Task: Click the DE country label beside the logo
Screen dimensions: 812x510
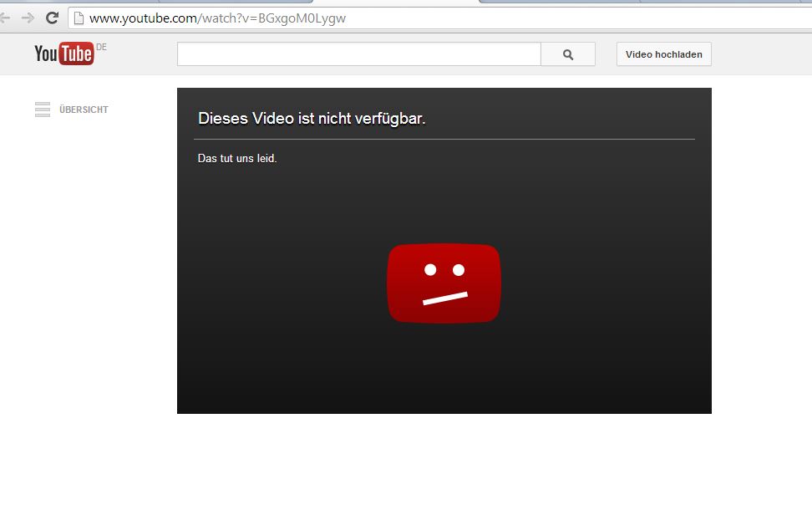Action: click(x=101, y=48)
